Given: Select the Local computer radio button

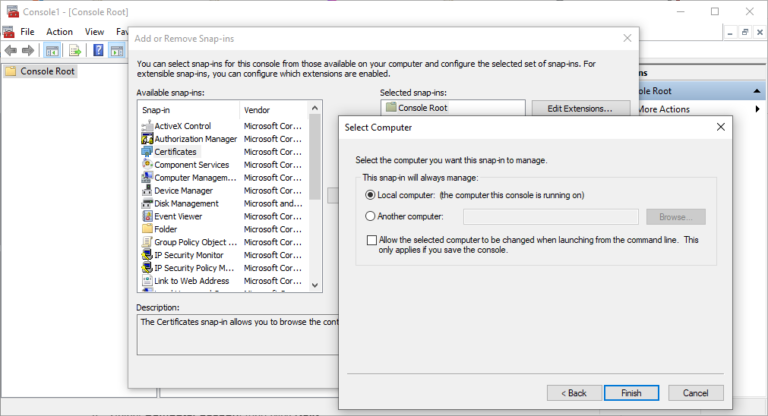Looking at the screenshot, I should coord(371,195).
